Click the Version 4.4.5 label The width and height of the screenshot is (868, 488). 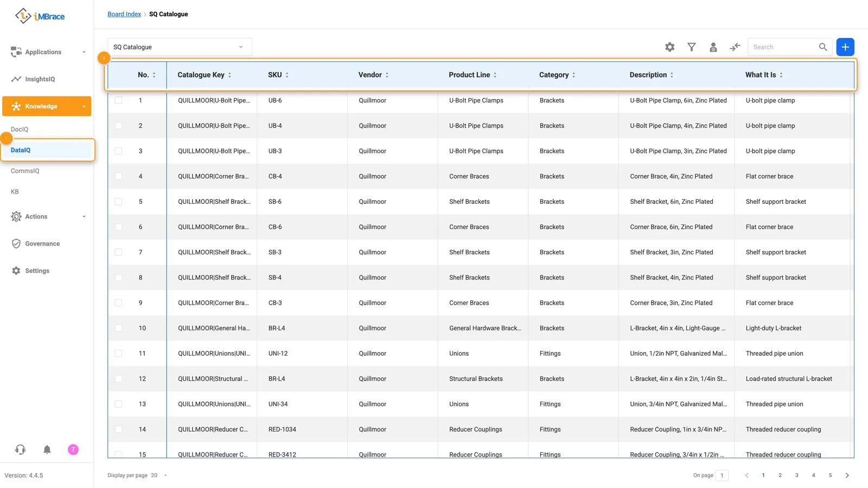coord(24,476)
